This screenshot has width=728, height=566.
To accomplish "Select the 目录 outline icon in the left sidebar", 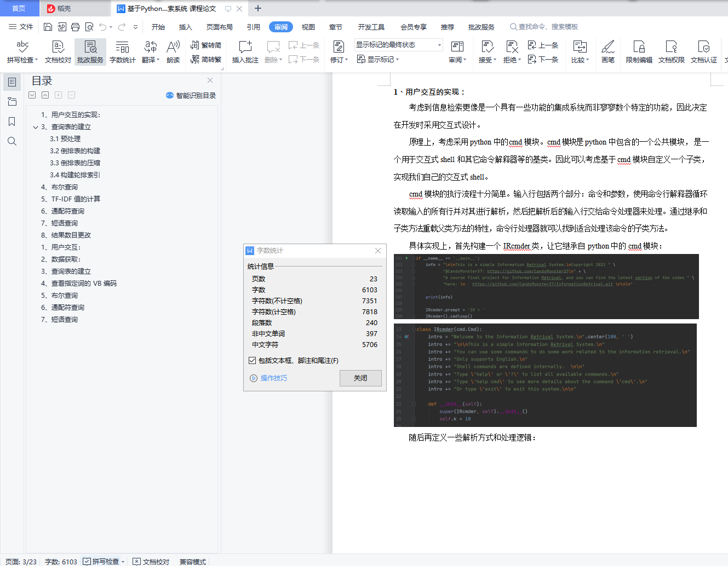I will (x=12, y=82).
